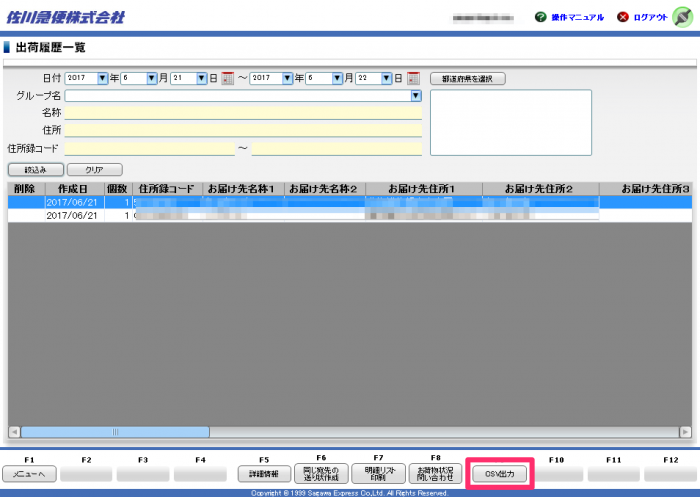Focus the 住所録コード start input field

150,149
